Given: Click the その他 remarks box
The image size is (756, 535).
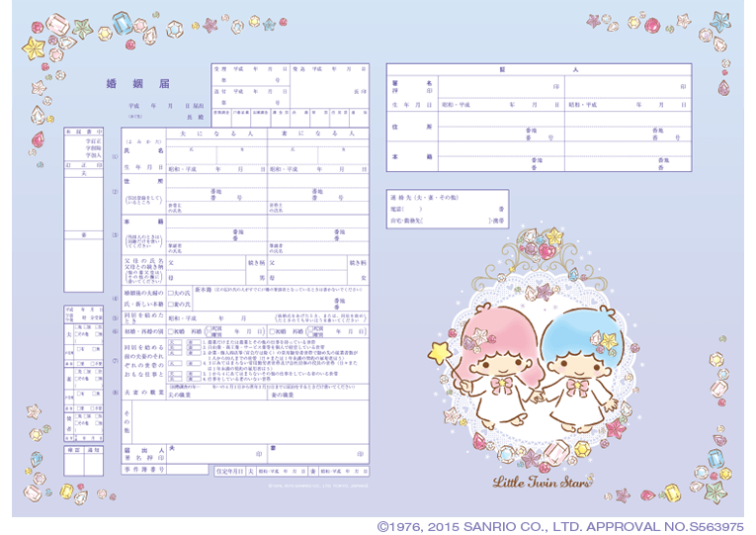Looking at the screenshot, I should point(250,422).
